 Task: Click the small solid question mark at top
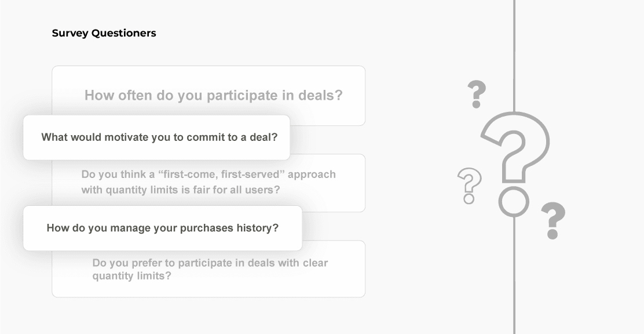[x=477, y=92]
